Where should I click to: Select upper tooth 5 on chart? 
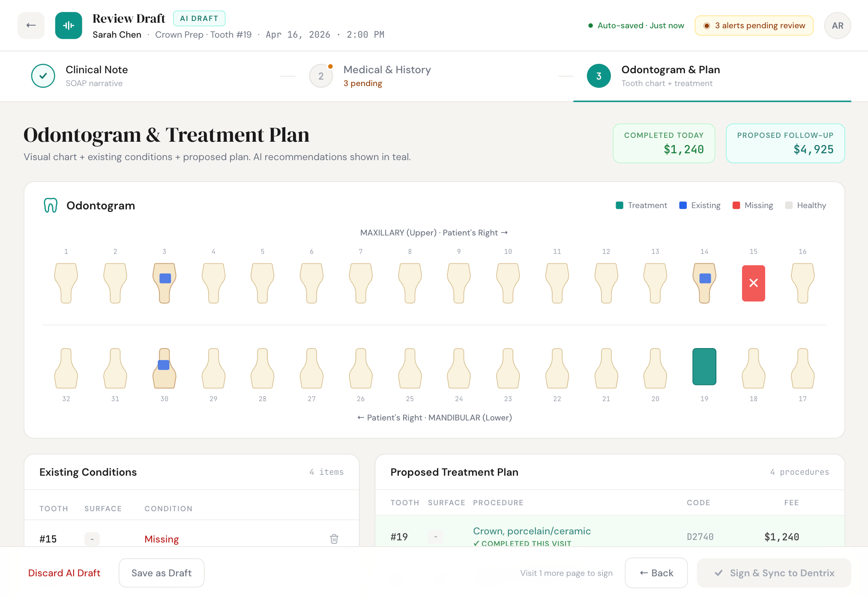pos(263,283)
